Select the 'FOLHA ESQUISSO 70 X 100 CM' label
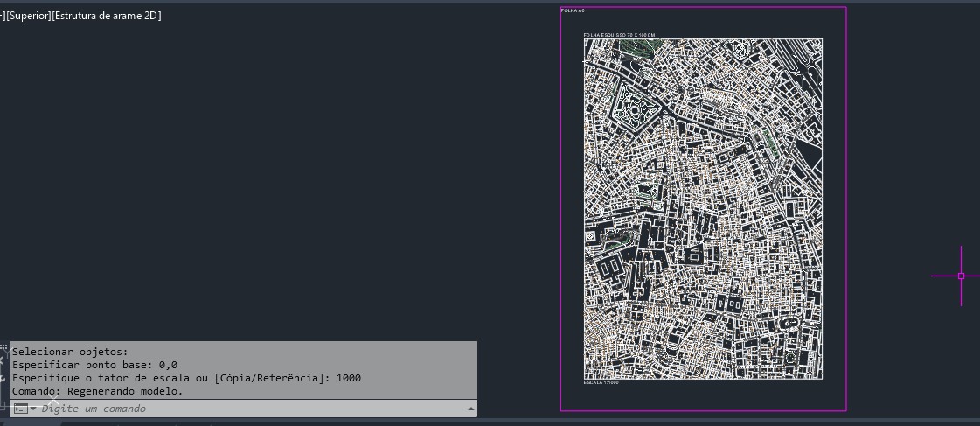 tap(619, 35)
